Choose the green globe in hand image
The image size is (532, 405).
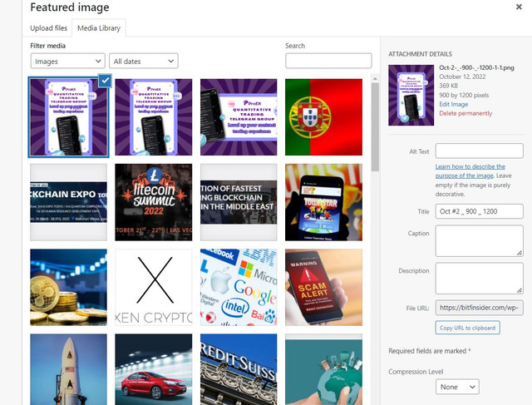323,369
